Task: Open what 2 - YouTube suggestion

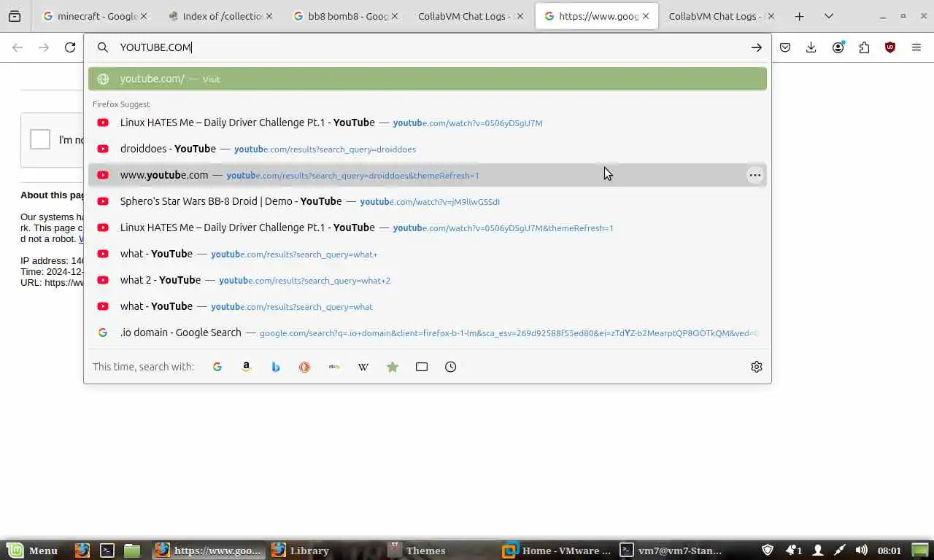Action: 428,280
